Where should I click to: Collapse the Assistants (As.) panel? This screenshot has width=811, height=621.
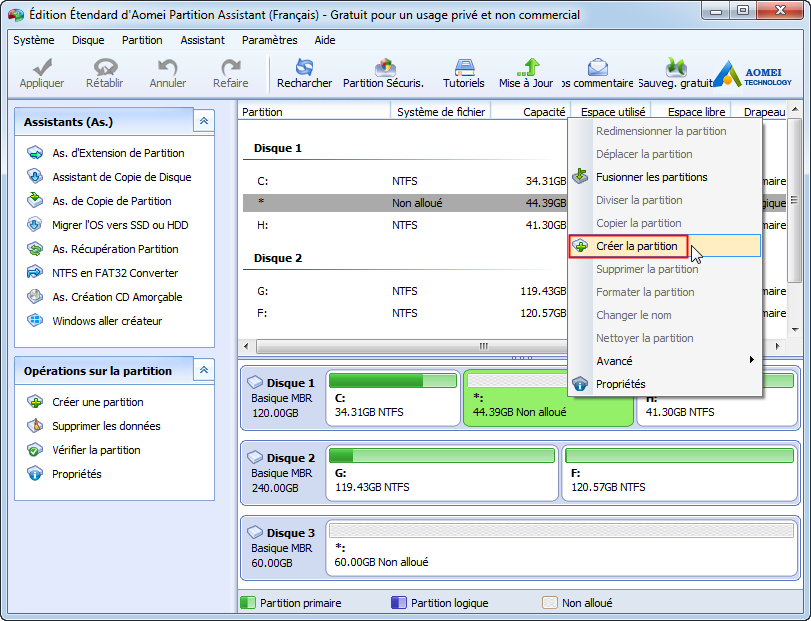coord(204,120)
